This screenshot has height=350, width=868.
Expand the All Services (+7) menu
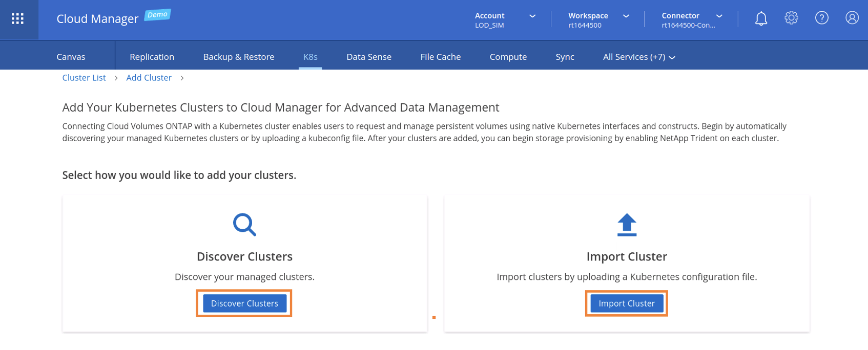tap(639, 57)
